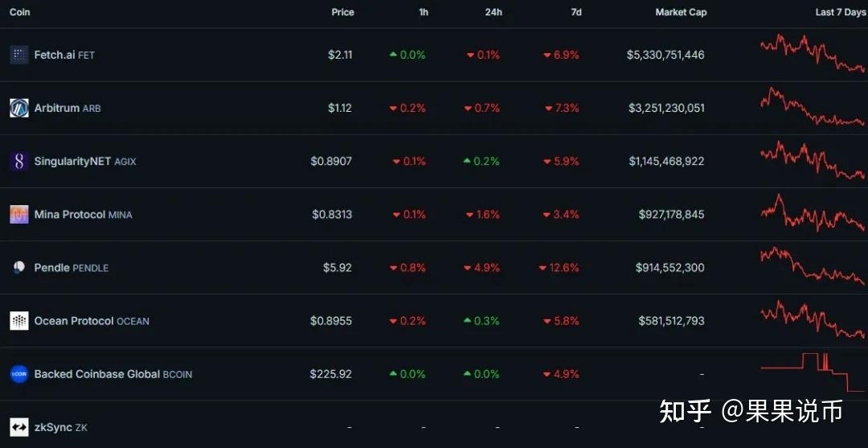Click the SingularityNET logo icon

[18, 161]
